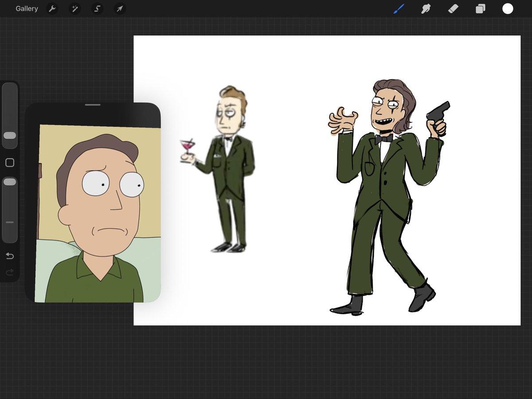Activate the Transform arrow tool
Screen dimensions: 532x399
[x=120, y=9]
